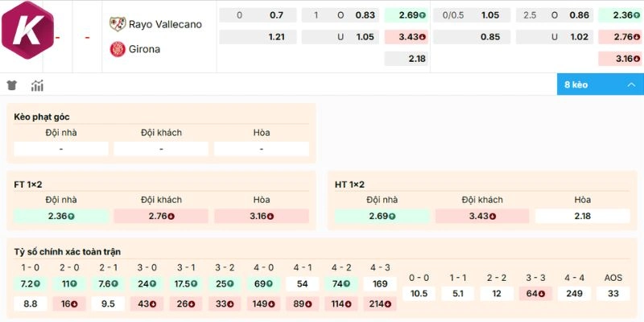Pick handicap odds 0.7 for Rayo Vallecano

(x=258, y=15)
